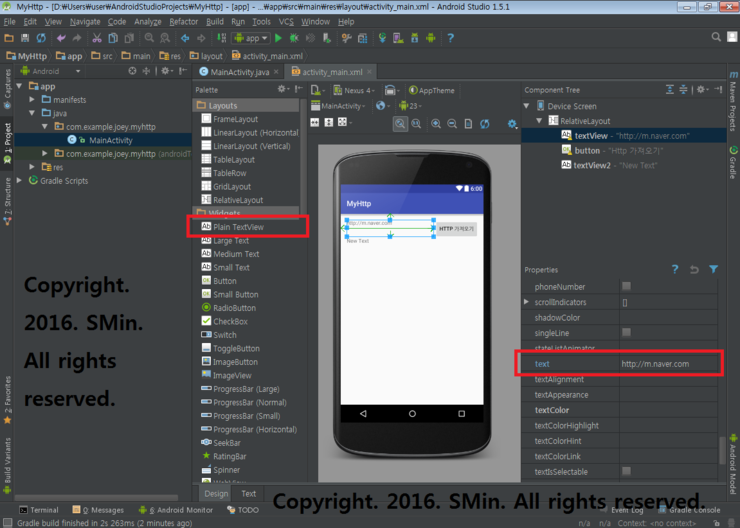
Task: Select the HTTP button in phone preview
Action: coord(456,229)
